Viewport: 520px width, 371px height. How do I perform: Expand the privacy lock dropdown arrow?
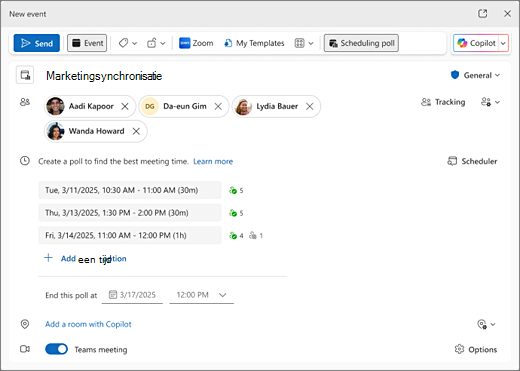point(163,43)
